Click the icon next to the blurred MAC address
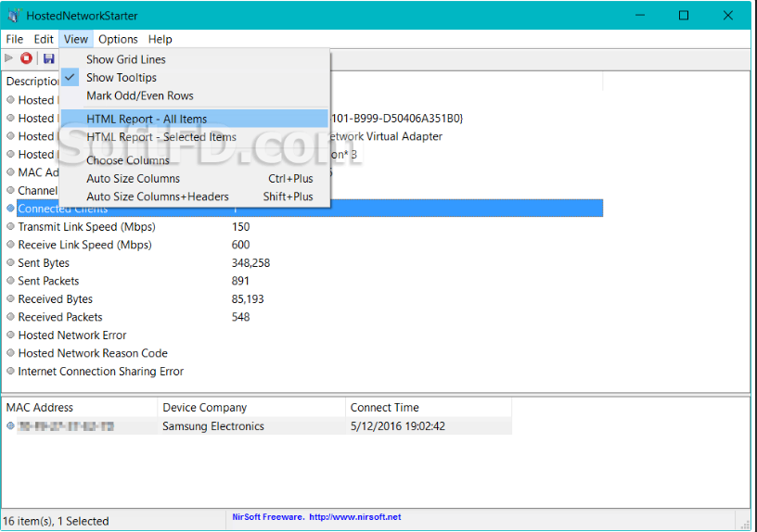This screenshot has height=532, width=757. 10,426
